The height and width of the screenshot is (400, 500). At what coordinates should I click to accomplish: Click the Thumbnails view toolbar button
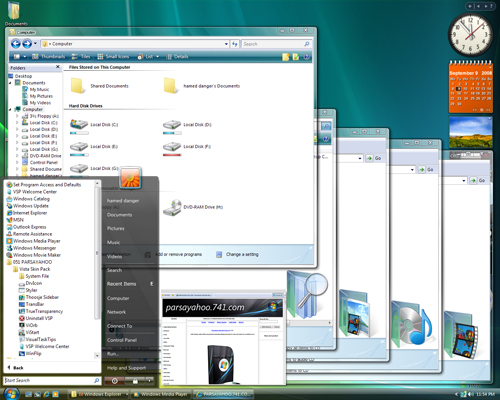coord(49,57)
